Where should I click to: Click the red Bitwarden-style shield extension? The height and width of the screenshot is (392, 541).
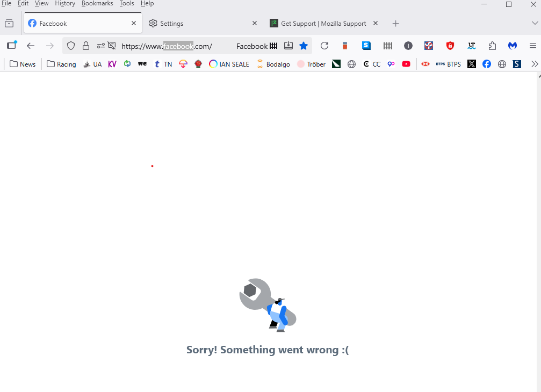pos(450,46)
